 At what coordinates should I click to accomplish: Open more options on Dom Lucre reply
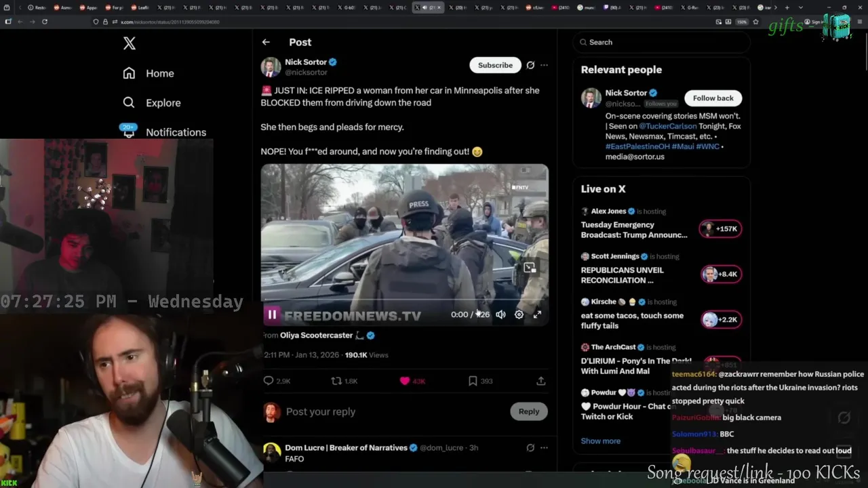[544, 448]
